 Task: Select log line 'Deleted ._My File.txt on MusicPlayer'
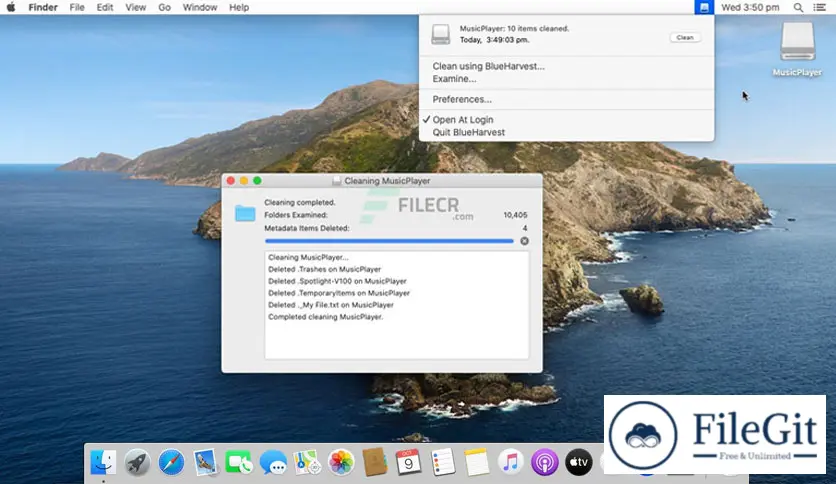pos(331,305)
